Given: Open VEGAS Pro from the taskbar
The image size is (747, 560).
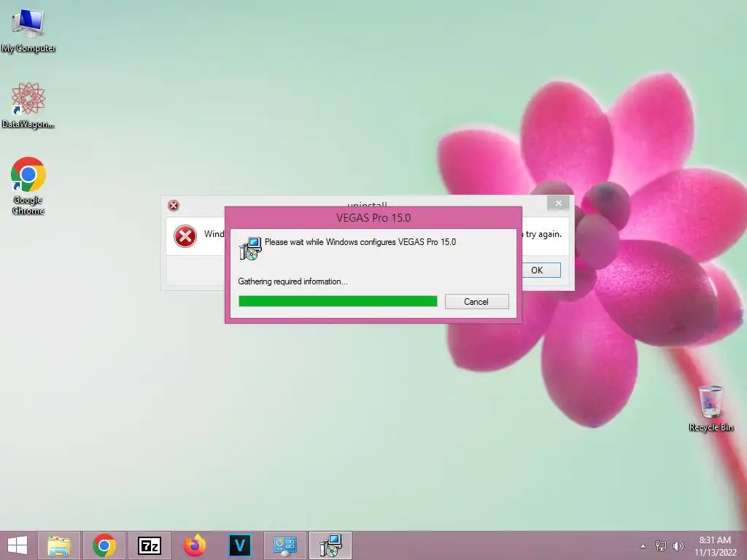Looking at the screenshot, I should [239, 545].
